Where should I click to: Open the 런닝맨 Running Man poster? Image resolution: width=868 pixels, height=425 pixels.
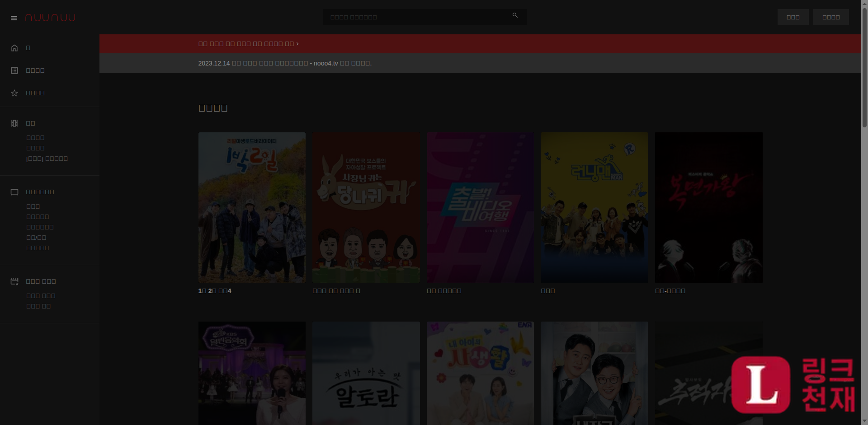pos(594,207)
